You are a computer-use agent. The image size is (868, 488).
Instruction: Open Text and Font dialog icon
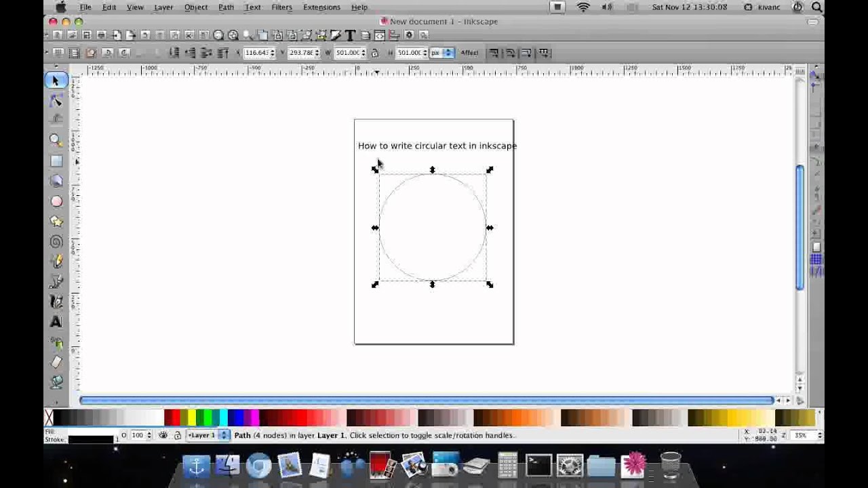coord(351,35)
